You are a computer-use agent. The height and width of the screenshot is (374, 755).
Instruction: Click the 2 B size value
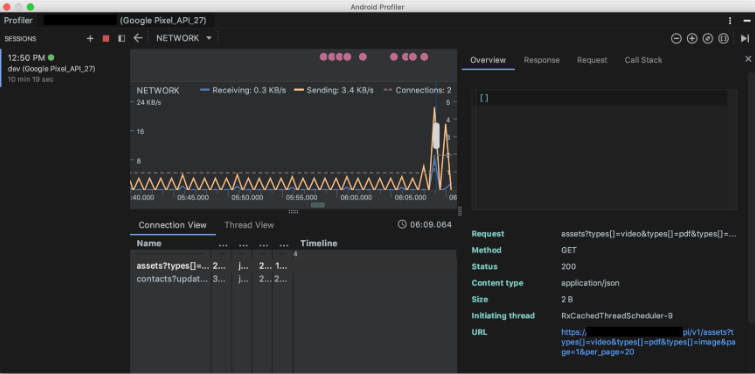click(567, 299)
